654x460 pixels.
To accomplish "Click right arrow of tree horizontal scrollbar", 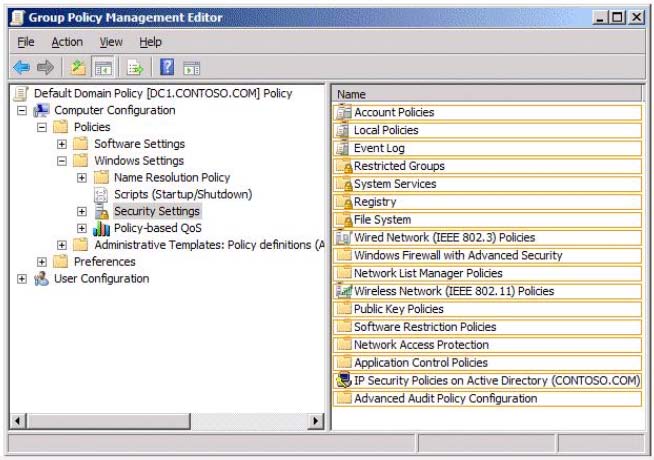I will point(316,421).
